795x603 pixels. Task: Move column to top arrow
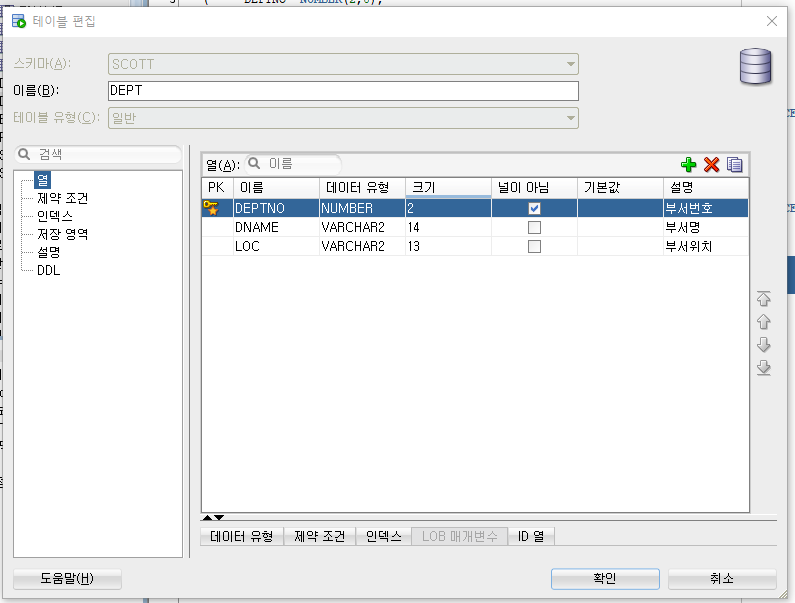[764, 299]
